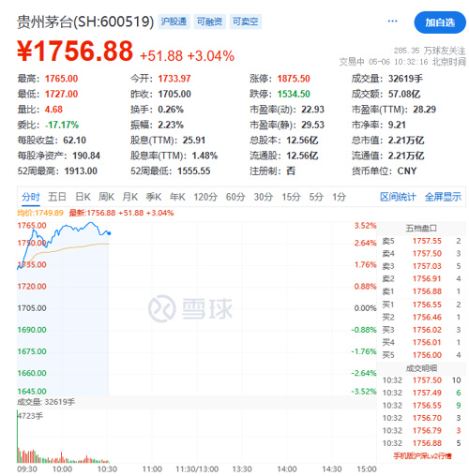
Task: Click the 沪股通 tag
Action: 174,22
